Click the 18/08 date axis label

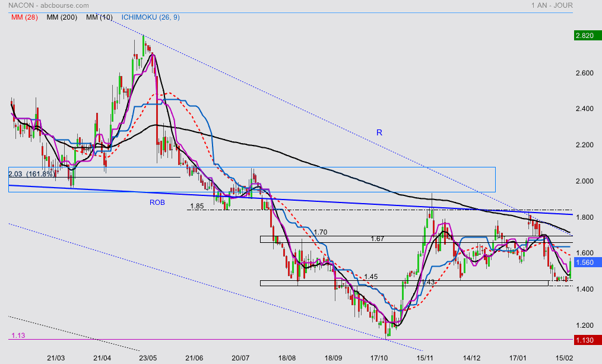pyautogui.click(x=287, y=358)
